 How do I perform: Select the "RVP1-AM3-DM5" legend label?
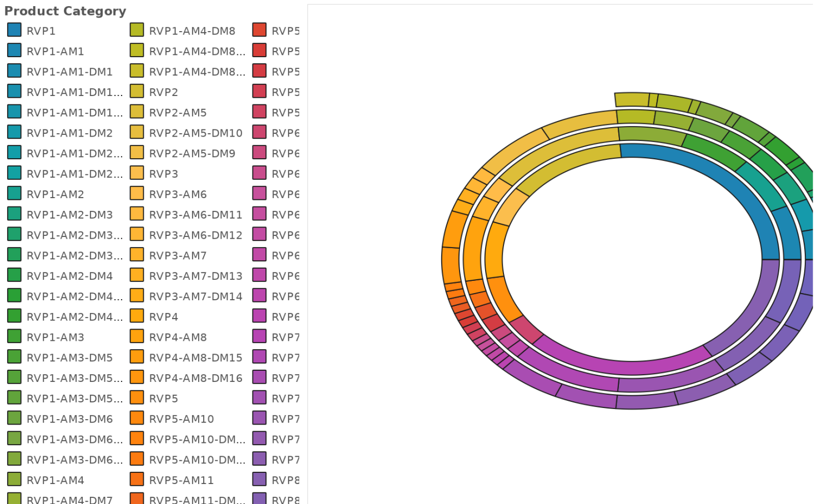[69, 357]
